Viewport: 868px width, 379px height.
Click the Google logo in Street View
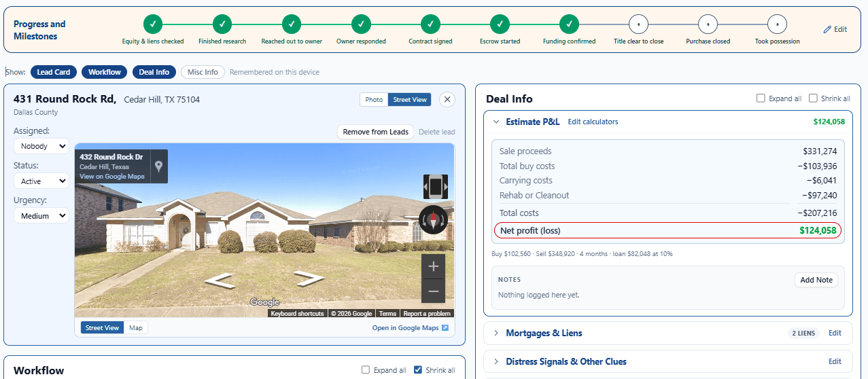264,302
